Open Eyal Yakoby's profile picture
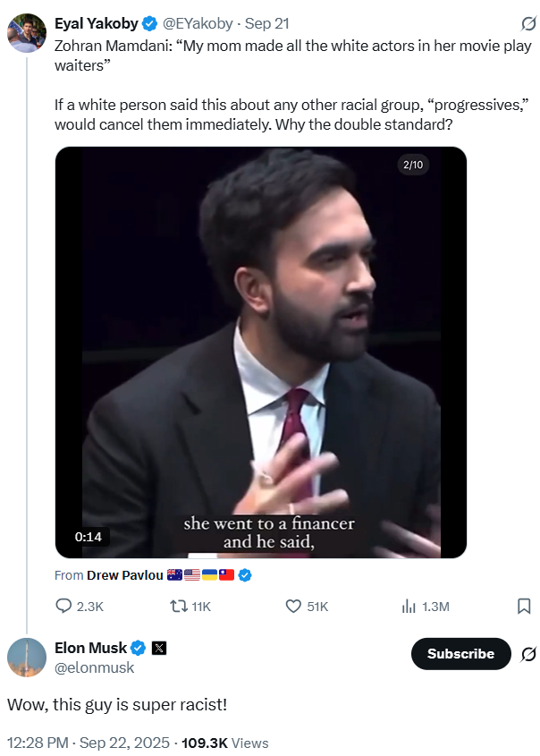Image resolution: width=540 pixels, height=756 pixels. pos(27,33)
